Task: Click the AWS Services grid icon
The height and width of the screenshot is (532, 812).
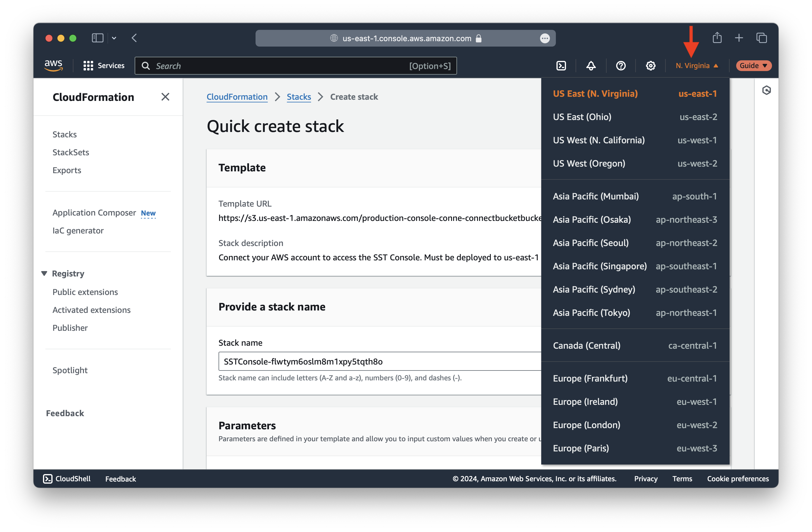Action: [88, 65]
